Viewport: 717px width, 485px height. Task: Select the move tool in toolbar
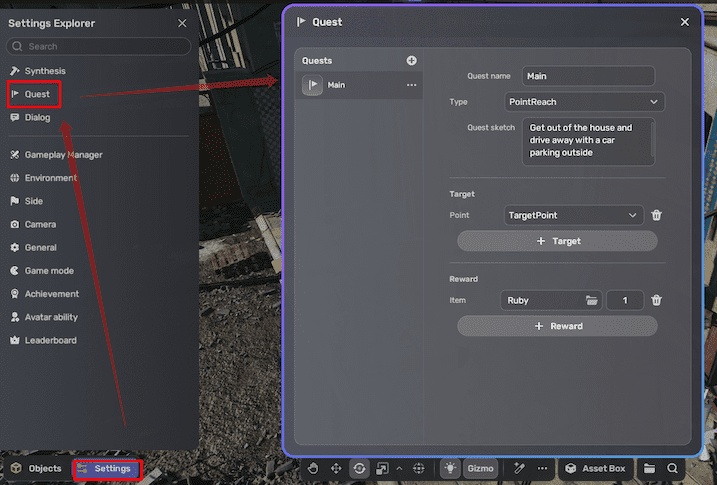click(336, 468)
